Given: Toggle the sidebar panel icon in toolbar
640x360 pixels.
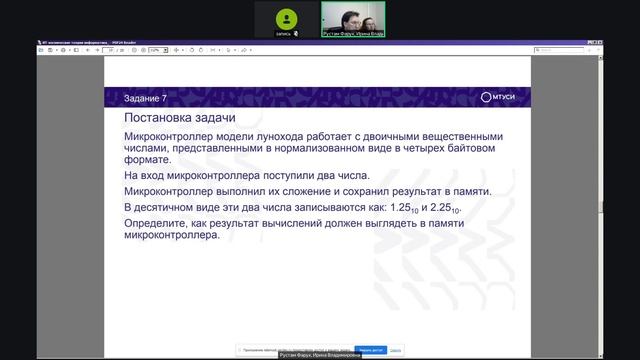Looking at the screenshot, I should pyautogui.click(x=76, y=50).
